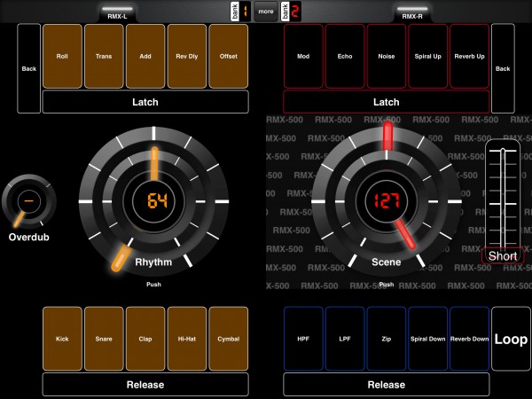Tap the Snare drum pad
The image size is (532, 399).
coord(104,339)
